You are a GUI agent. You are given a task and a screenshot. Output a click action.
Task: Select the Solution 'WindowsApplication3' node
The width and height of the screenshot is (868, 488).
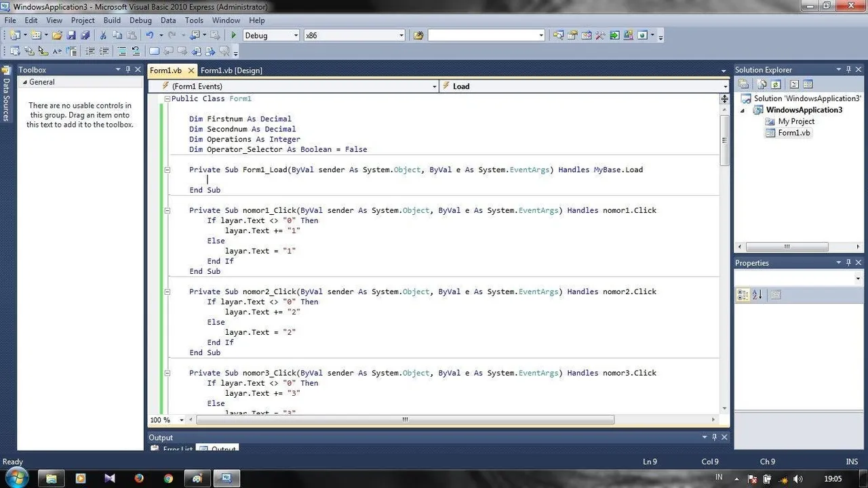pyautogui.click(x=808, y=99)
